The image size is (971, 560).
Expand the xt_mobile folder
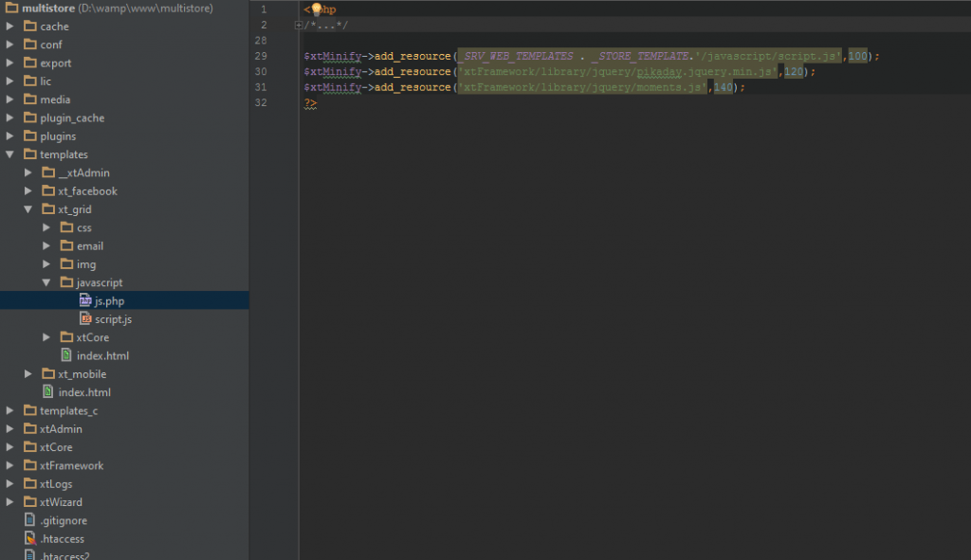click(x=27, y=373)
